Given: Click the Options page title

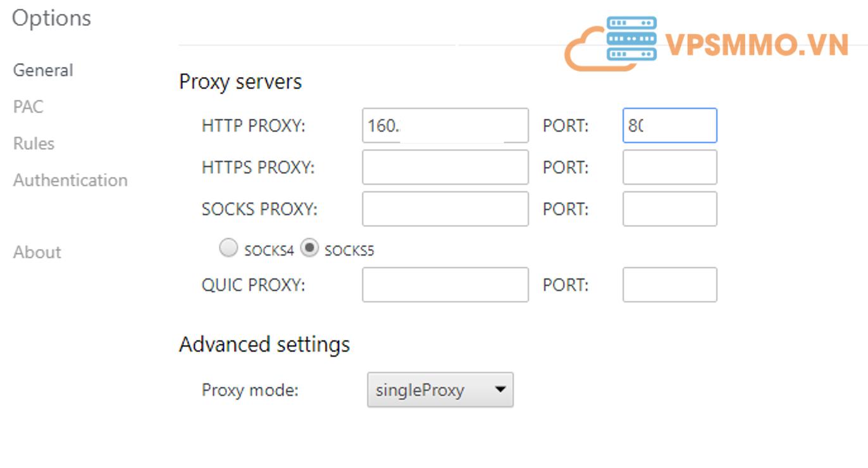Looking at the screenshot, I should pyautogui.click(x=51, y=18).
